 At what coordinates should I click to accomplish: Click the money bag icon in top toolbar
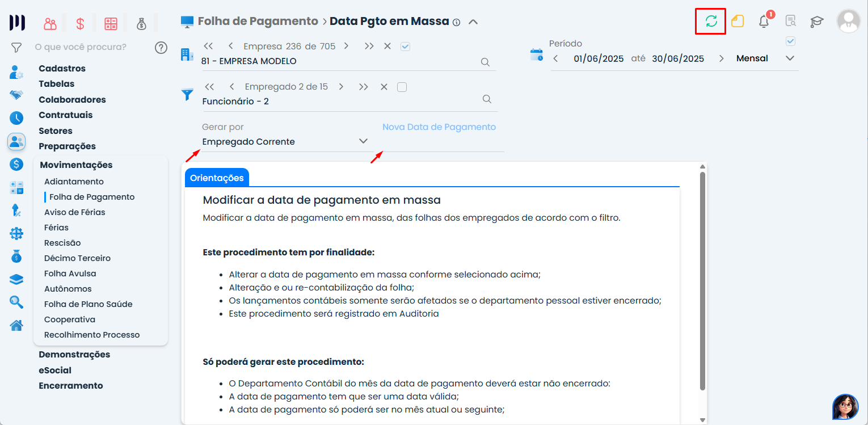click(141, 23)
